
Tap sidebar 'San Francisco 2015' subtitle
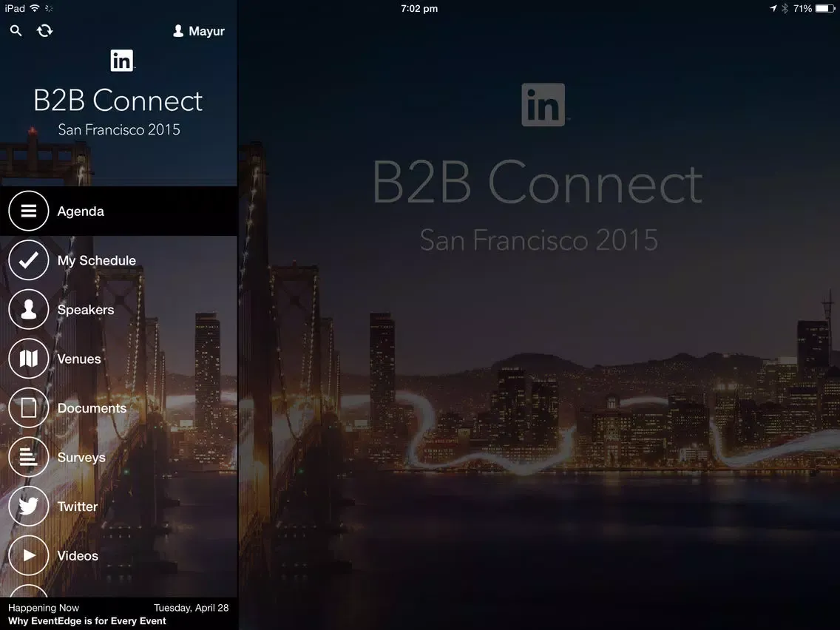tap(119, 129)
